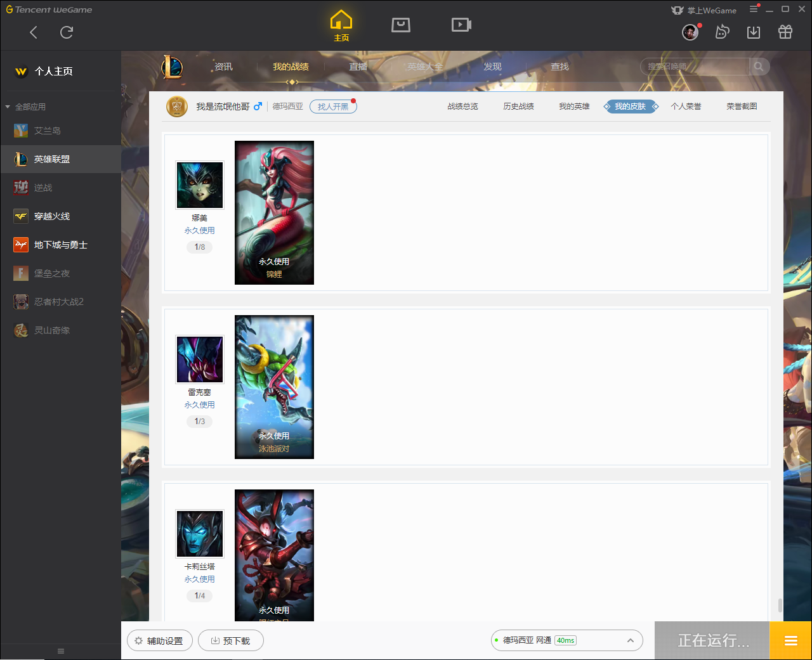Screen dimensions: 812x660
Task: Click the player rank badge icon
Action: [x=177, y=107]
